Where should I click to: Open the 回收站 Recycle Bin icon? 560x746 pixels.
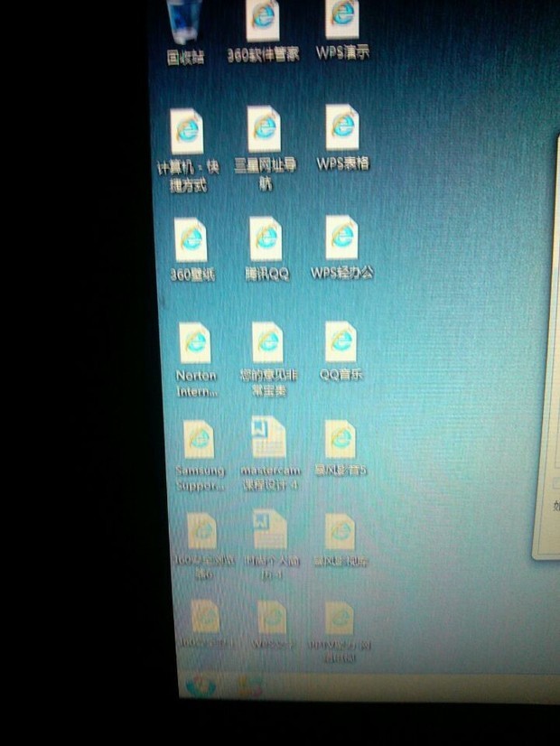tap(186, 23)
